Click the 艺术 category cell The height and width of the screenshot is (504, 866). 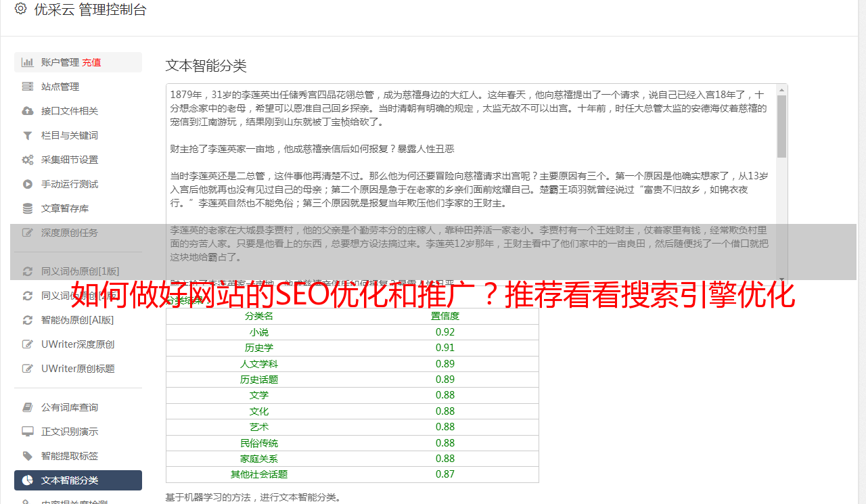click(x=259, y=427)
